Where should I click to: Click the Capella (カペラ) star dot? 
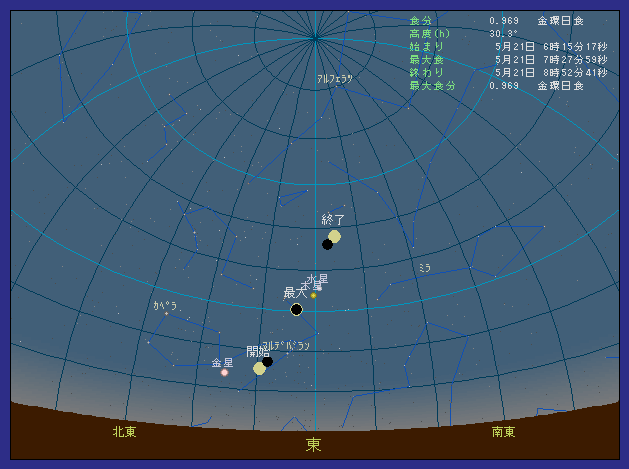coord(167,313)
